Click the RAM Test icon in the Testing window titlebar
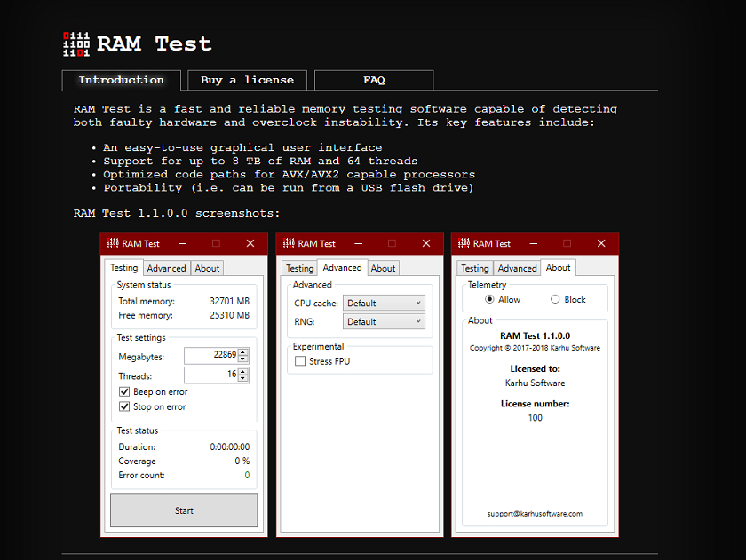Image resolution: width=746 pixels, height=560 pixels. pos(114,243)
